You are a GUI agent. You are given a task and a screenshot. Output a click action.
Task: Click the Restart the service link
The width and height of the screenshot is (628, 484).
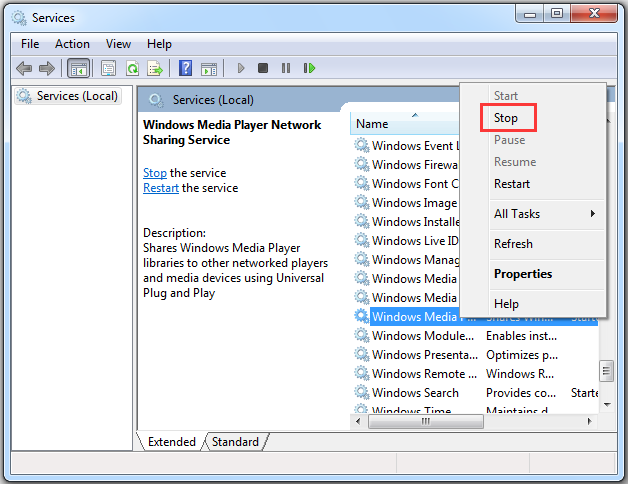point(161,188)
